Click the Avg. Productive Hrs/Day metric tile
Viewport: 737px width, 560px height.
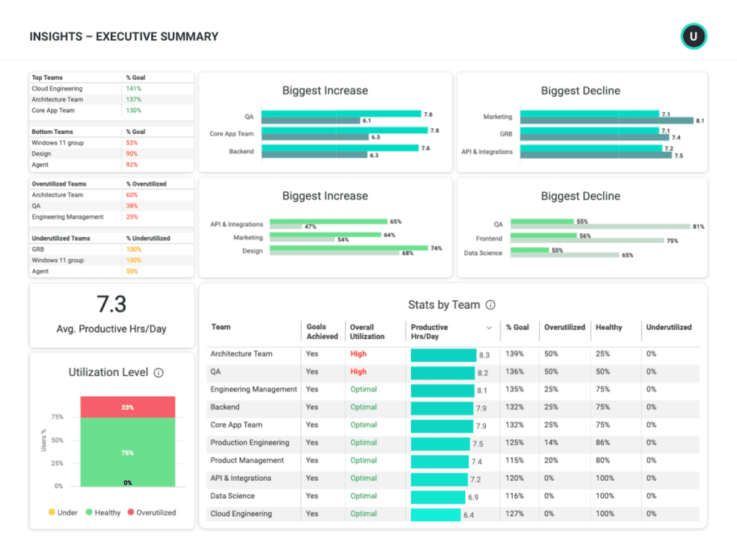pyautogui.click(x=112, y=315)
